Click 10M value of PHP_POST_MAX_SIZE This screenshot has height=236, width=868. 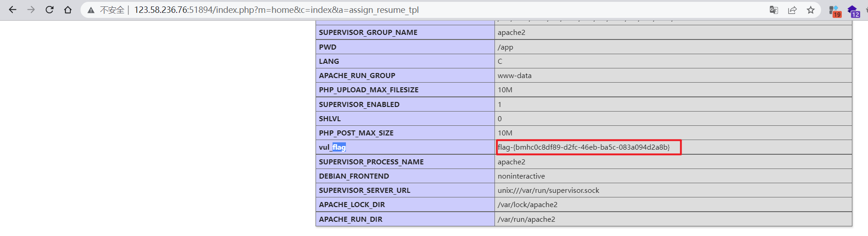[505, 133]
